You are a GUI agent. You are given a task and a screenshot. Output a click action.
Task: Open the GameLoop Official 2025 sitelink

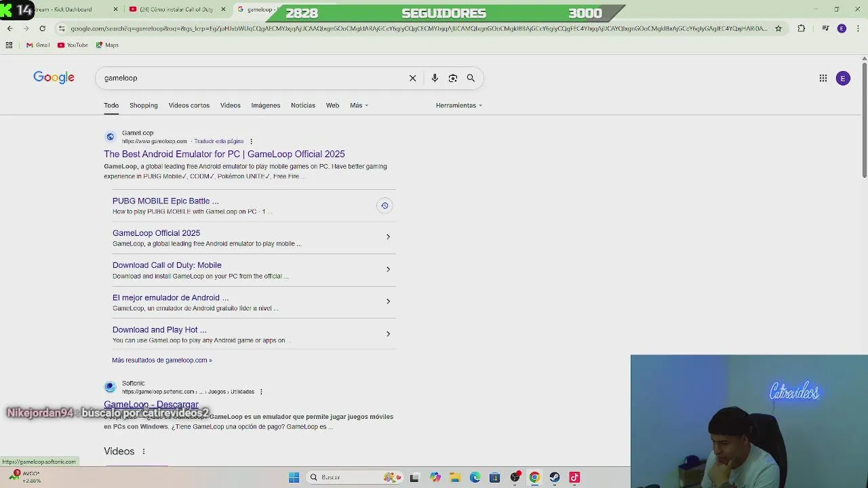click(156, 233)
